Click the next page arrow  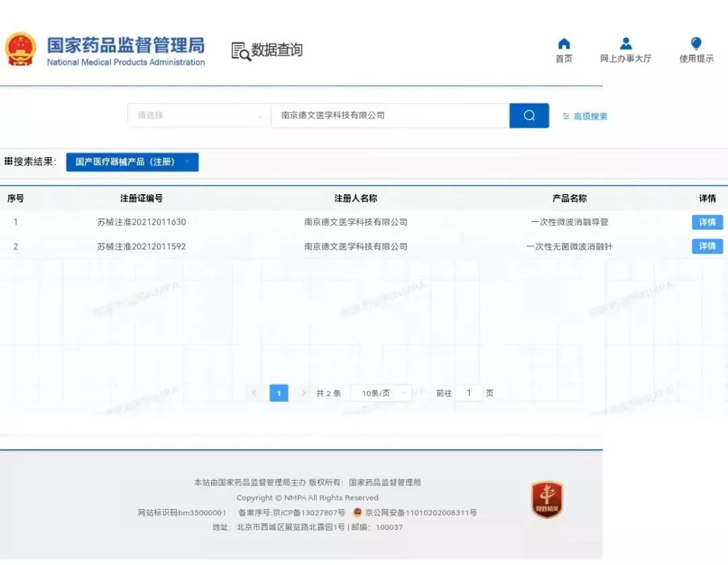[303, 392]
